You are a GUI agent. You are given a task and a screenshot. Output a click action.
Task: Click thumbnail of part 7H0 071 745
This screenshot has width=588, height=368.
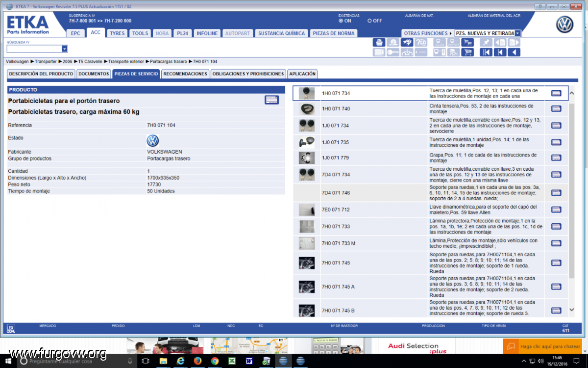click(x=307, y=263)
